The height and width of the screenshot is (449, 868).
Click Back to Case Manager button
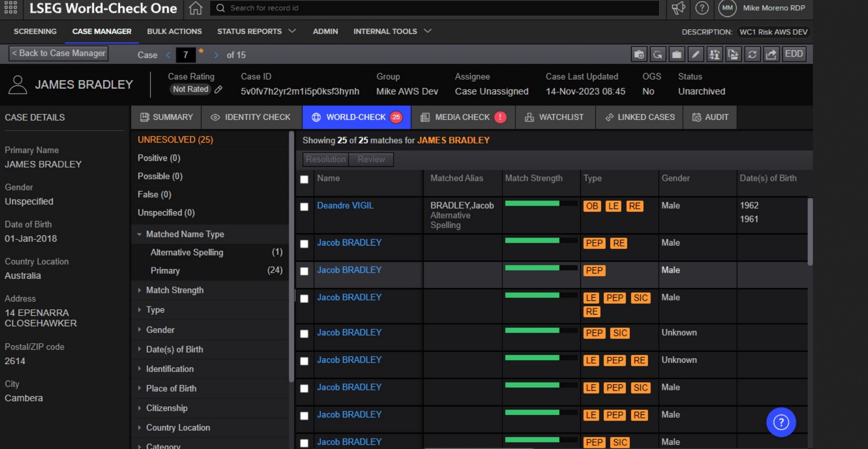point(58,54)
